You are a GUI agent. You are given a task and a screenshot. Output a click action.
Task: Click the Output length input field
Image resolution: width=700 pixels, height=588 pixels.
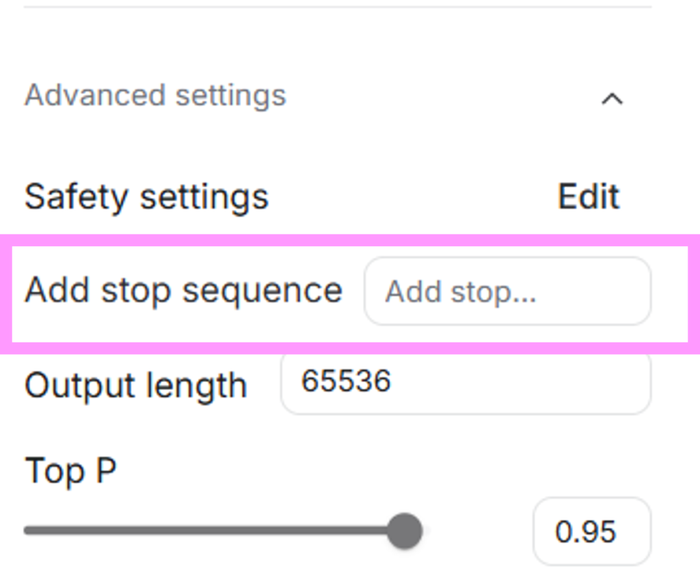click(x=465, y=383)
